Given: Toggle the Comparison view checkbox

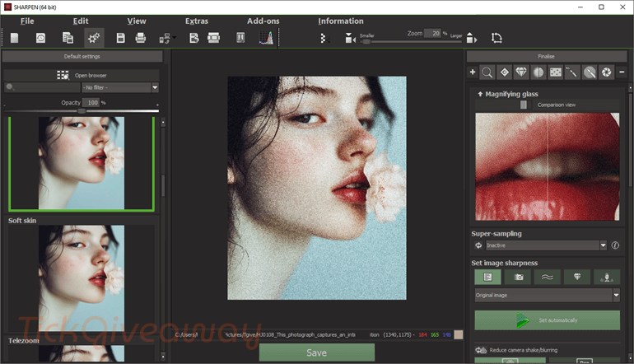Looking at the screenshot, I should pos(523,105).
